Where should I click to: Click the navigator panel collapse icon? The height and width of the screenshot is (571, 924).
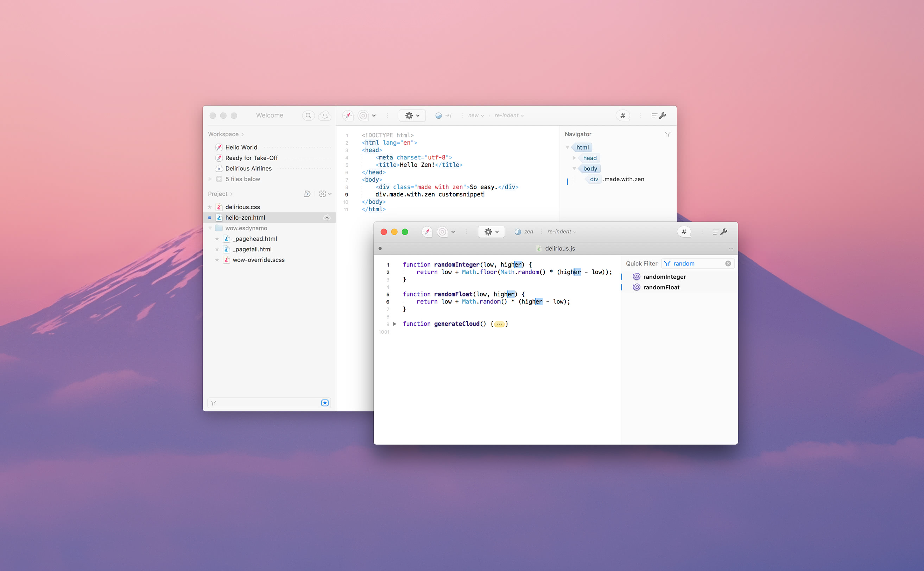coord(667,134)
